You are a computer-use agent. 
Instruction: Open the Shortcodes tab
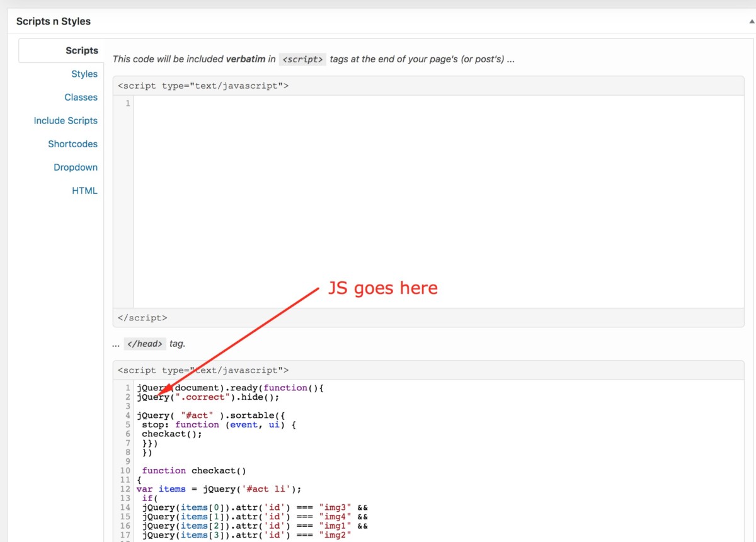72,144
